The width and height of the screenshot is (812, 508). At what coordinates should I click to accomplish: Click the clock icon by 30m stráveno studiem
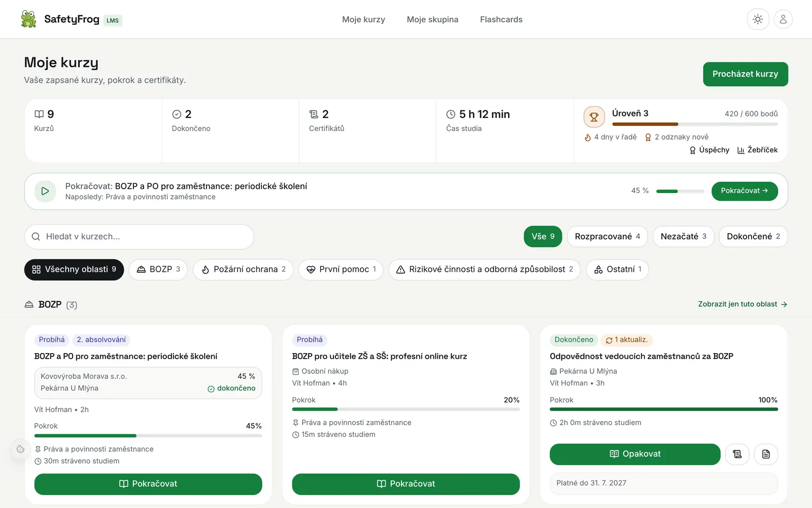point(38,461)
